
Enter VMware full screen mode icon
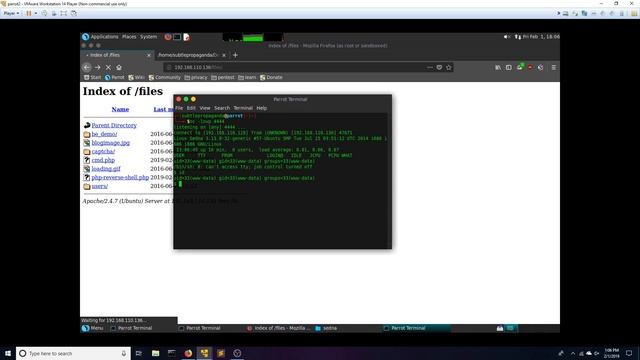[64, 13]
